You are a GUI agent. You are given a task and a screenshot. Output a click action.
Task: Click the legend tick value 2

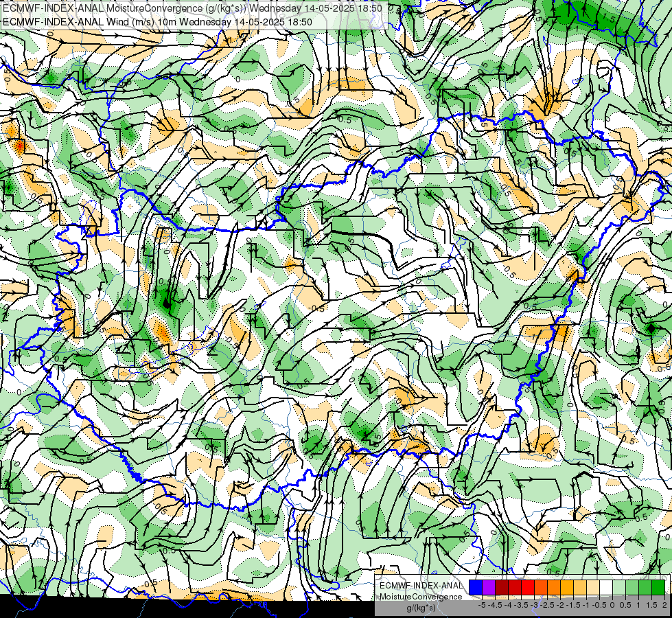tap(664, 605)
